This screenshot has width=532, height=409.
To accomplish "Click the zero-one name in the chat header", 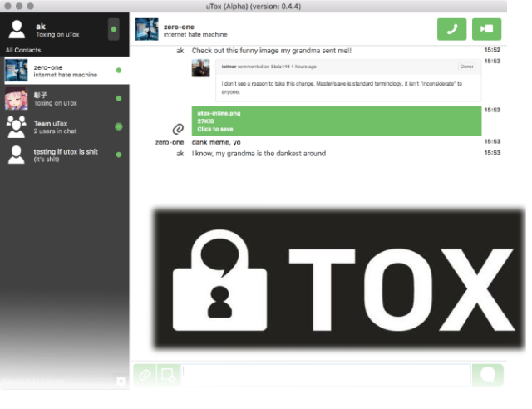I will [x=179, y=27].
